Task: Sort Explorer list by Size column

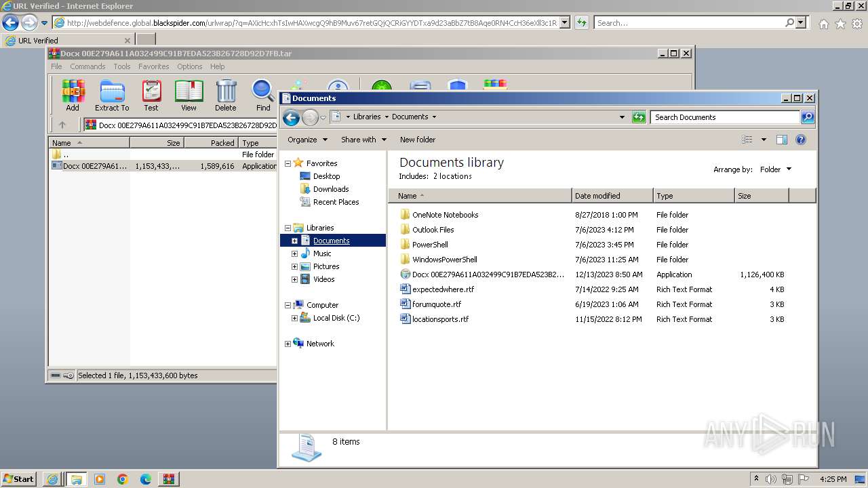Action: pos(762,196)
